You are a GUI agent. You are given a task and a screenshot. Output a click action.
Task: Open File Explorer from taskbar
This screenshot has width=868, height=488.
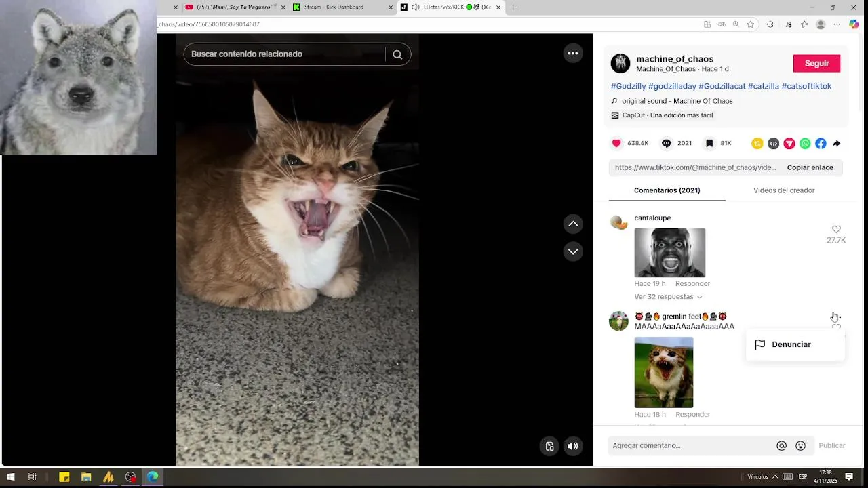[x=86, y=477]
